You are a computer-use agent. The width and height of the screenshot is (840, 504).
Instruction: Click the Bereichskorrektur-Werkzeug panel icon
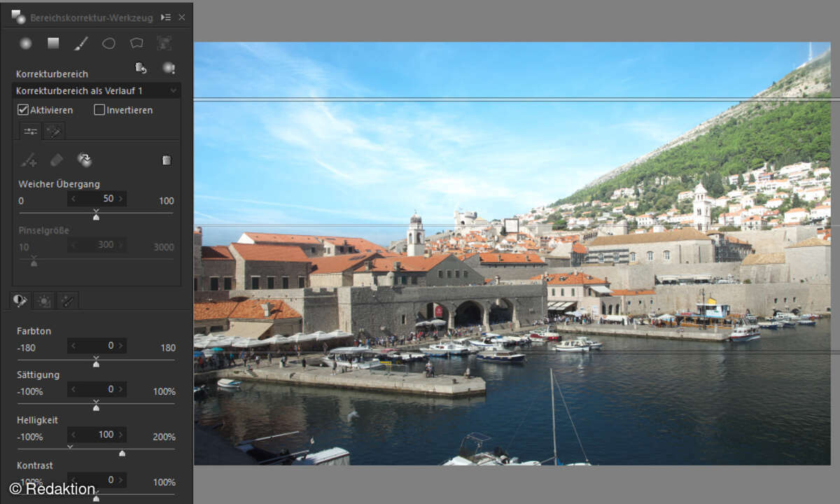[18, 17]
